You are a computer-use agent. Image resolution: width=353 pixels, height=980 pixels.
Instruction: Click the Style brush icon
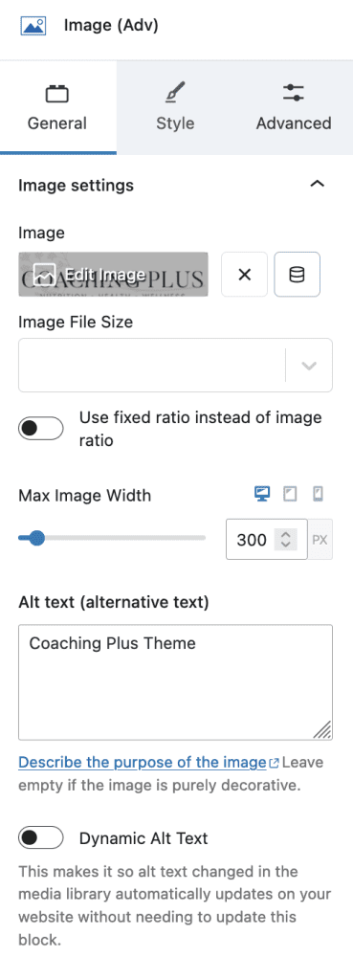pyautogui.click(x=175, y=94)
